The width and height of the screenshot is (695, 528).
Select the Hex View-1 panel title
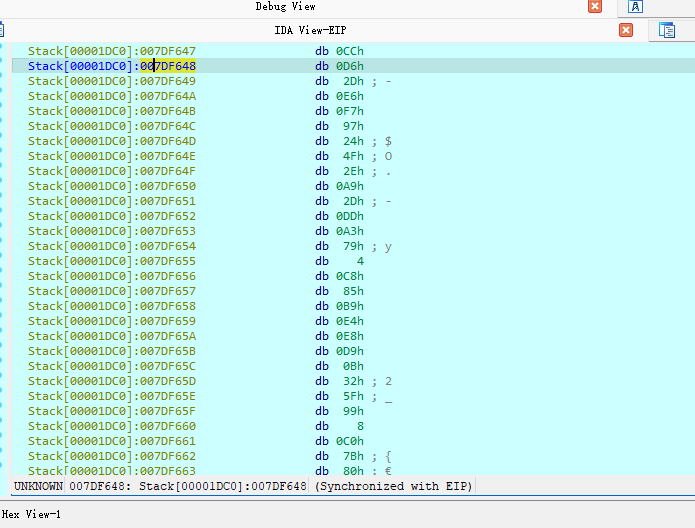pyautogui.click(x=31, y=514)
